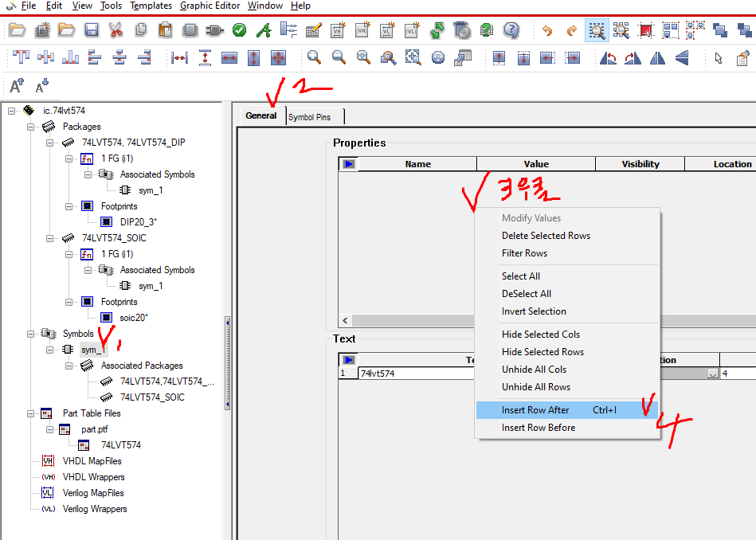756x540 pixels.
Task: Choose Insert Row After in context menu
Action: point(567,410)
